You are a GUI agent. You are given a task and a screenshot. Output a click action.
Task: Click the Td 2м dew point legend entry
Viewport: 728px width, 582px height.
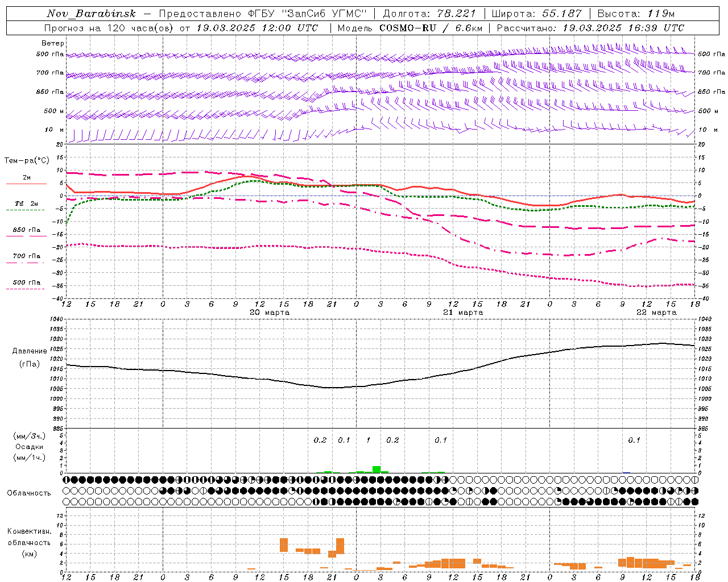27,203
